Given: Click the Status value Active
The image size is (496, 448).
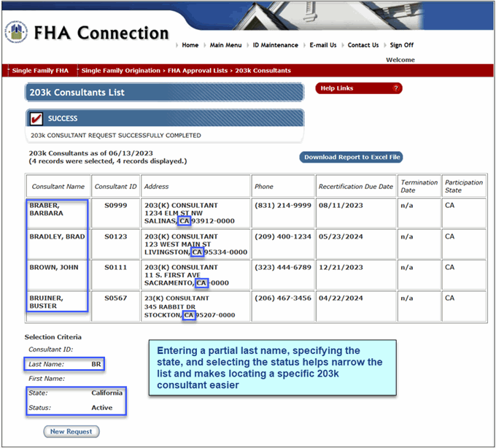Looking at the screenshot, I should (x=102, y=407).
